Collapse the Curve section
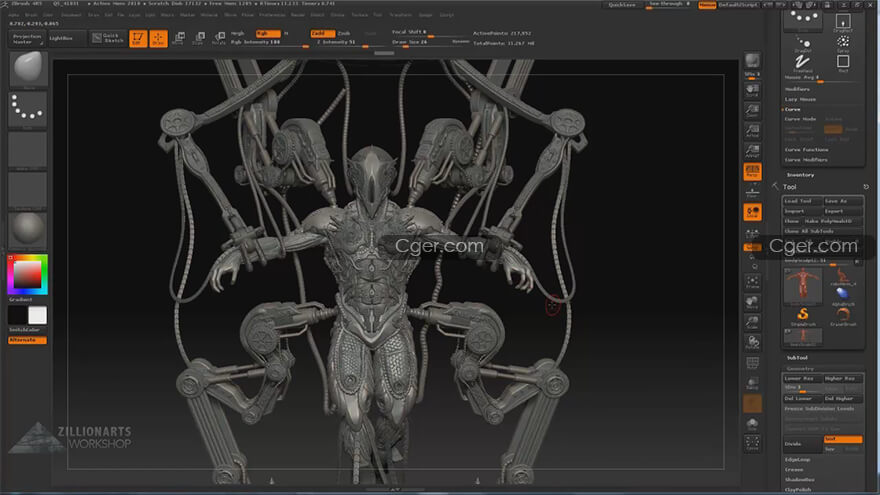The image size is (880, 495). point(792,109)
